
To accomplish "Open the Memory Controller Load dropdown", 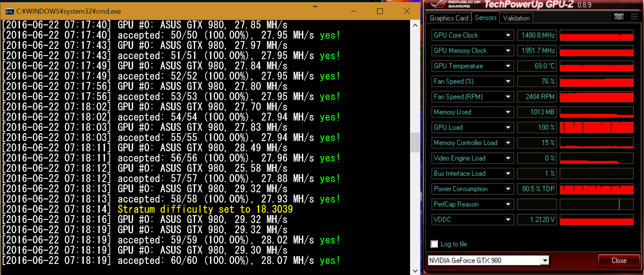I will tap(508, 143).
